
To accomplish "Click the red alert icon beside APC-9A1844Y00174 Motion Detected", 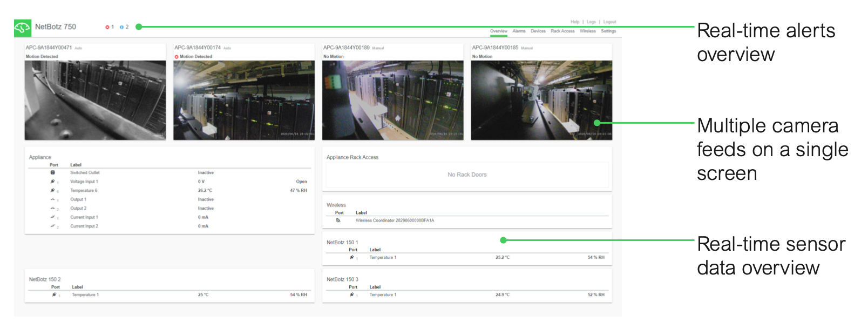I will (x=177, y=57).
